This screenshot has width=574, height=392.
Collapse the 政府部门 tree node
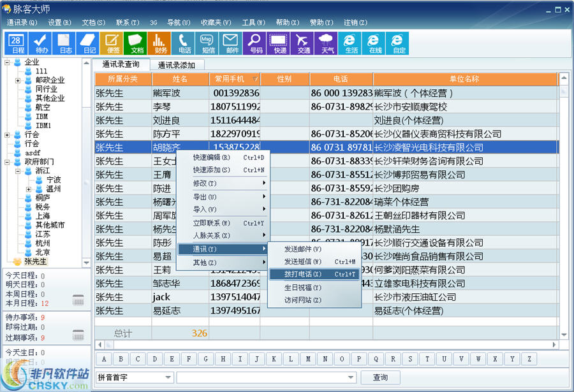click(x=7, y=162)
